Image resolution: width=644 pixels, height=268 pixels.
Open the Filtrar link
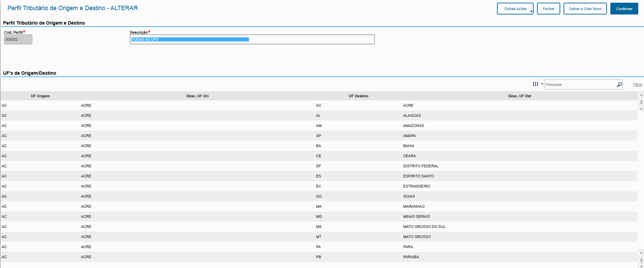coord(637,85)
